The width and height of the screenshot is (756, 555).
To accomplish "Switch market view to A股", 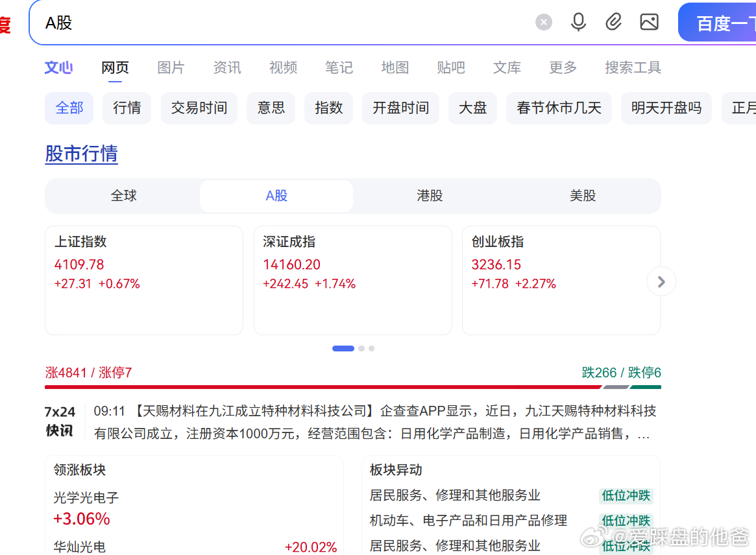I will coord(276,196).
